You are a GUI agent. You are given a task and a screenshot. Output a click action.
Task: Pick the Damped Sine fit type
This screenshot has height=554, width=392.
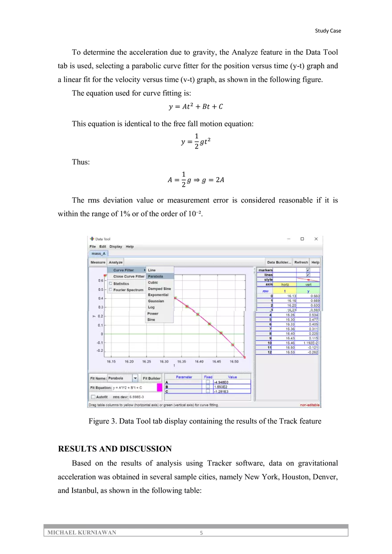click(x=159, y=289)
